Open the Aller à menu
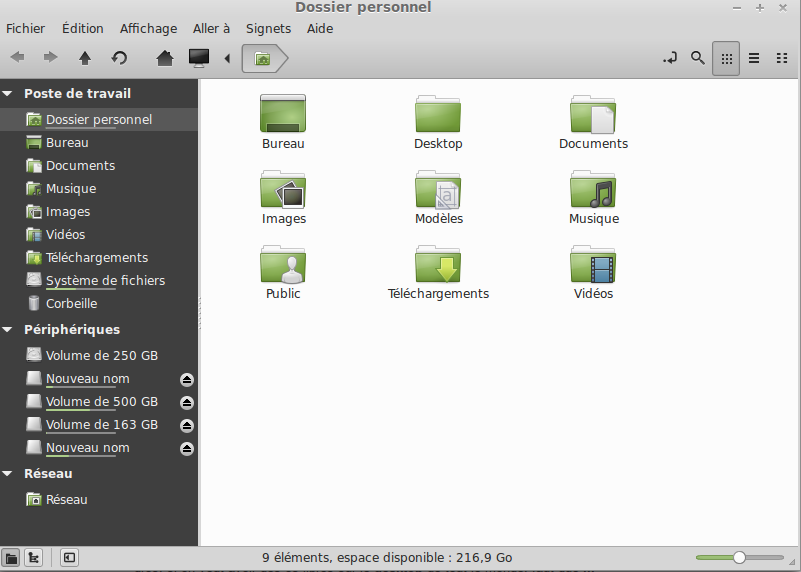Screen dimensions: 801x572 coord(211,29)
